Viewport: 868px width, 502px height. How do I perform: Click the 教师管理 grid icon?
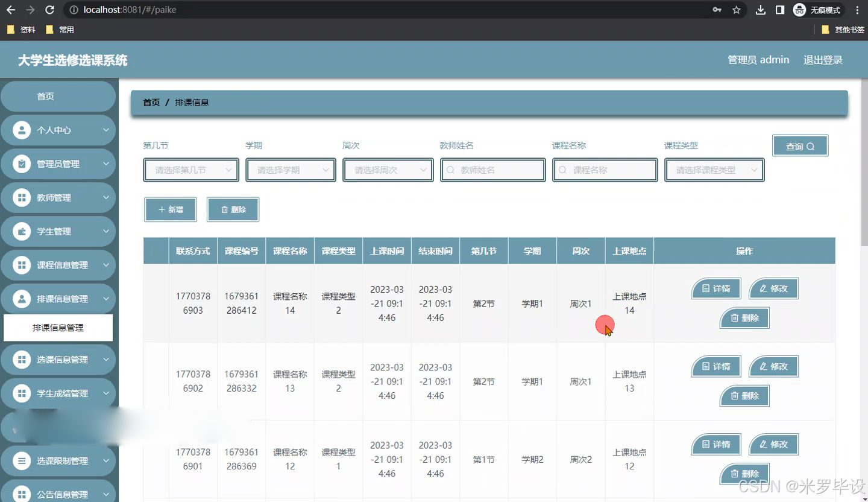click(22, 197)
